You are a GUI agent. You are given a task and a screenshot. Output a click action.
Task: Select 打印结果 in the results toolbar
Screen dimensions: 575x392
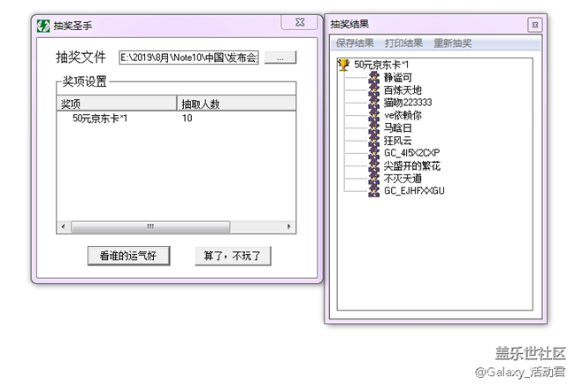tap(403, 43)
